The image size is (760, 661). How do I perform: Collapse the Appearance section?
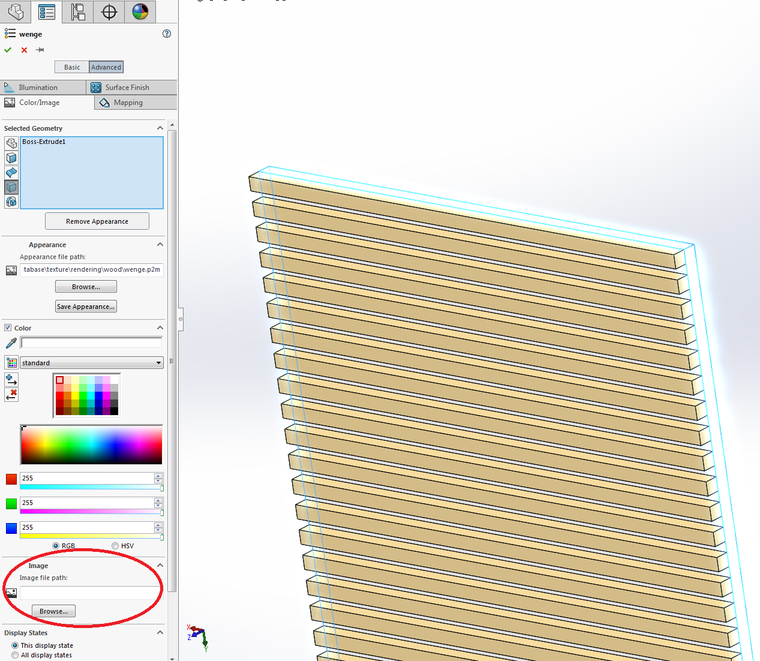point(160,244)
